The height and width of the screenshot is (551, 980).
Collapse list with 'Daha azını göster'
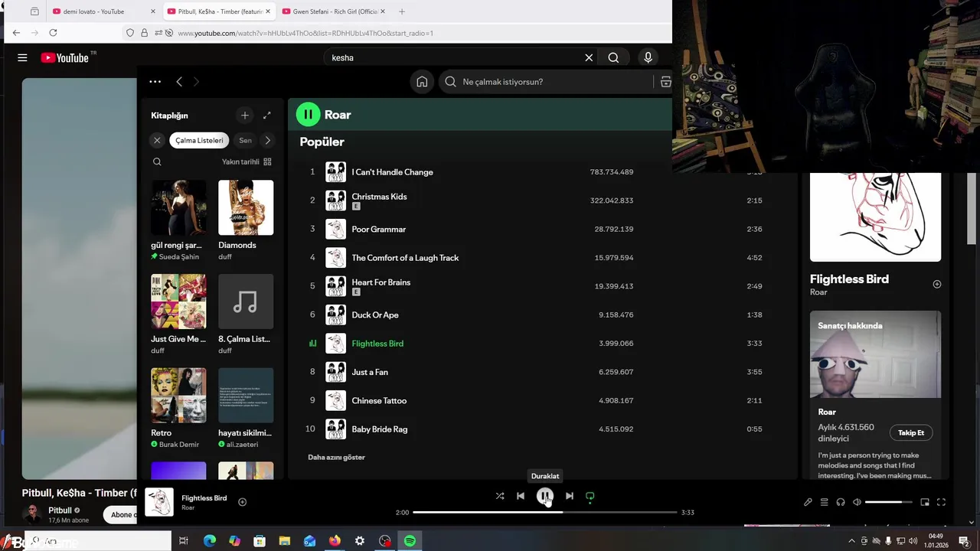coord(336,457)
